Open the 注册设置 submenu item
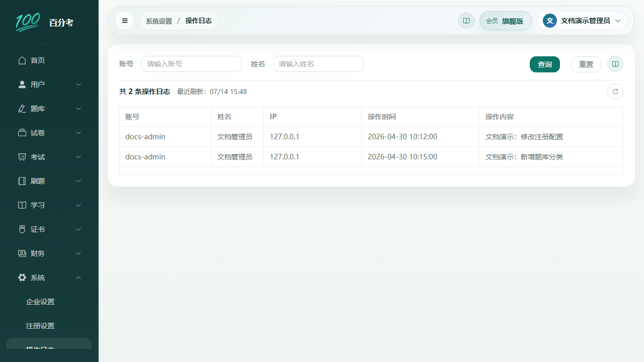The width and height of the screenshot is (644, 362). tap(49, 326)
